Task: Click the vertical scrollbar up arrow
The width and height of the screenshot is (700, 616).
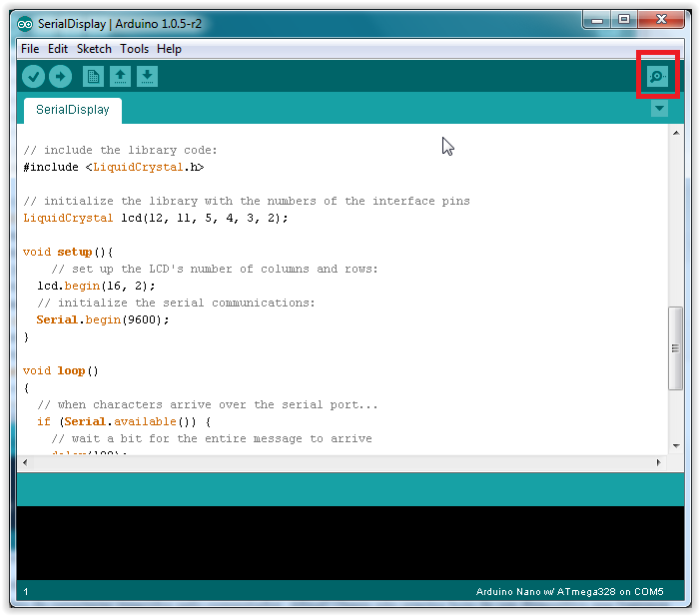Action: (676, 133)
